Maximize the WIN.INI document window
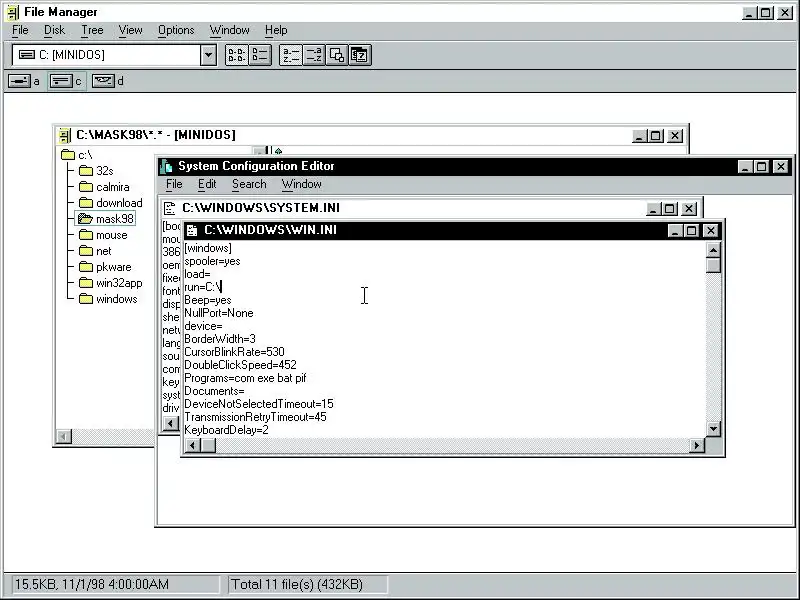800x600 pixels. coord(691,231)
